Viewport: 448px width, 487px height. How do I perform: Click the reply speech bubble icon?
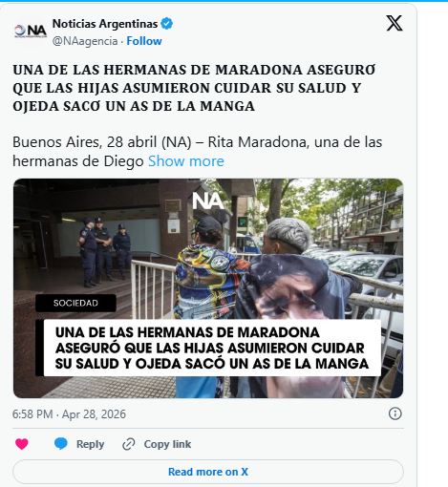point(61,443)
